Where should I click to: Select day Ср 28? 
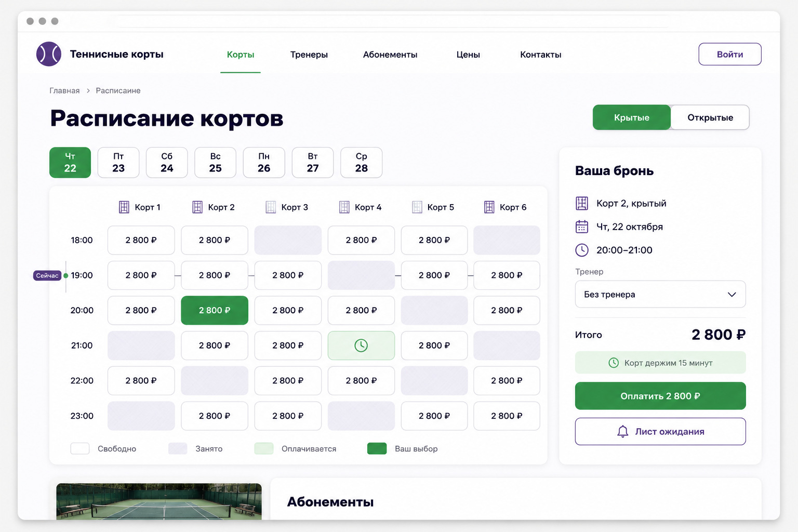[x=362, y=163]
